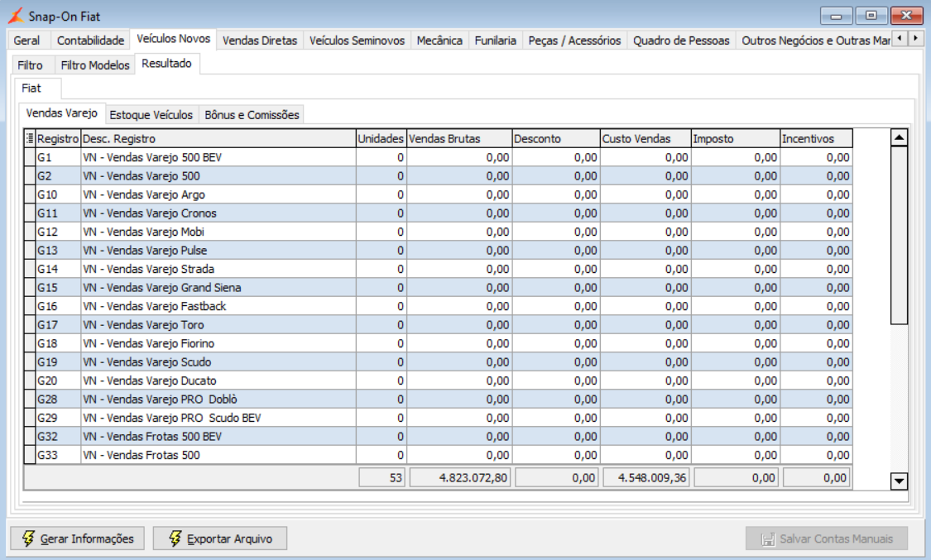Select row VN - Vendas Frotas 500 BEV
Viewport: 931px width, 560px height.
(438, 436)
